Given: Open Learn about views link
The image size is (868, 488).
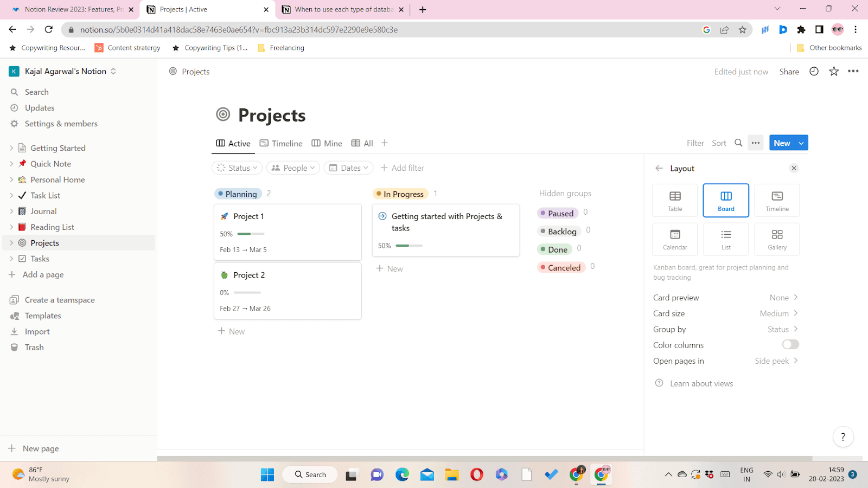Looking at the screenshot, I should pyautogui.click(x=701, y=384).
